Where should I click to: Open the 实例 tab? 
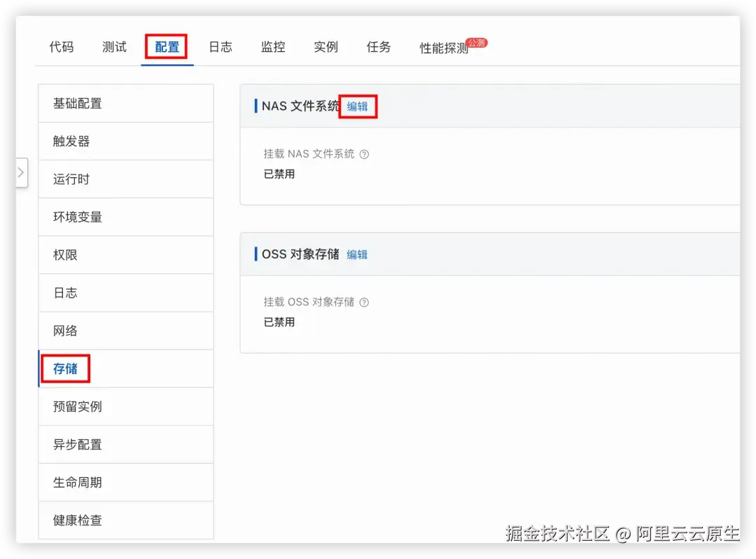[325, 46]
